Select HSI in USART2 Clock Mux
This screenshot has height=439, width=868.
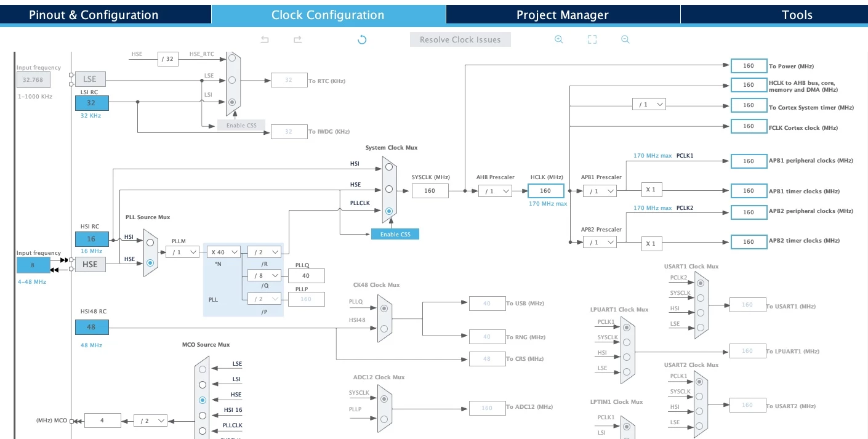click(699, 411)
